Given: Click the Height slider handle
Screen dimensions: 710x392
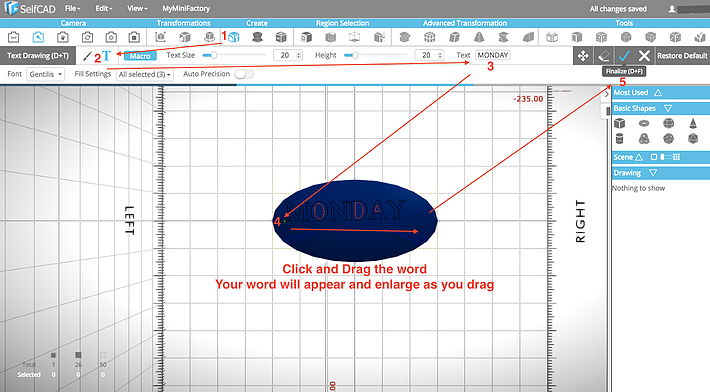Looking at the screenshot, I should pyautogui.click(x=355, y=55).
